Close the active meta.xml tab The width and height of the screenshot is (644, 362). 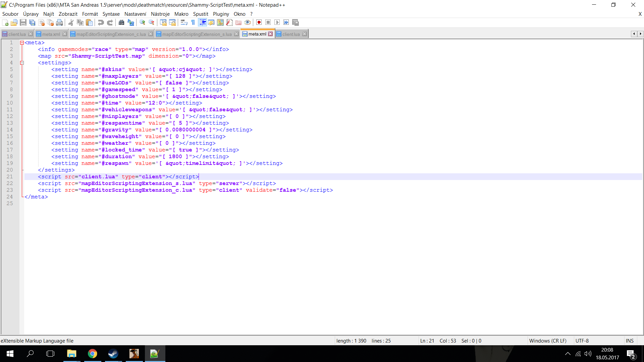click(x=270, y=34)
